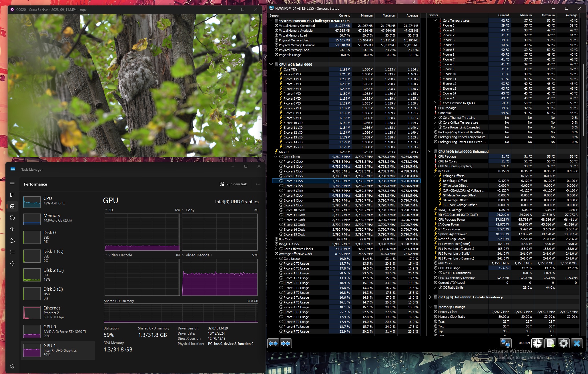
Task: Open Task Manager Services puzzle icon
Action: tap(12, 264)
